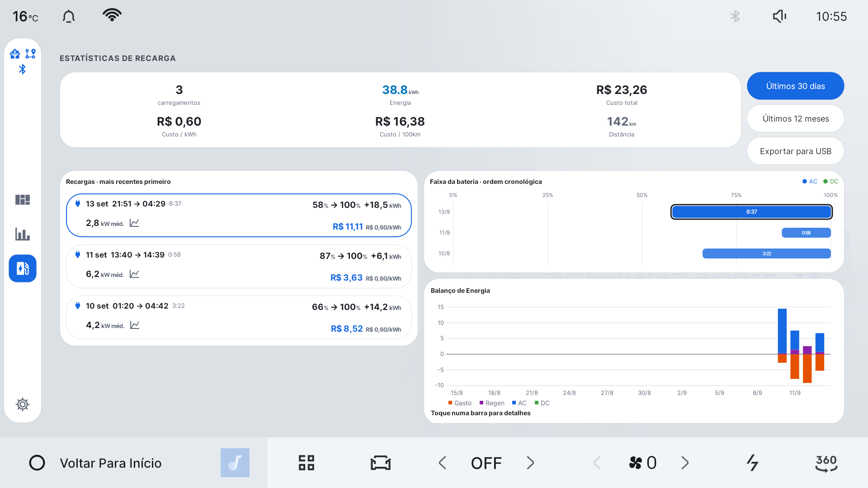The height and width of the screenshot is (488, 868).
Task: Tap the climate OFF label
Action: point(486,463)
